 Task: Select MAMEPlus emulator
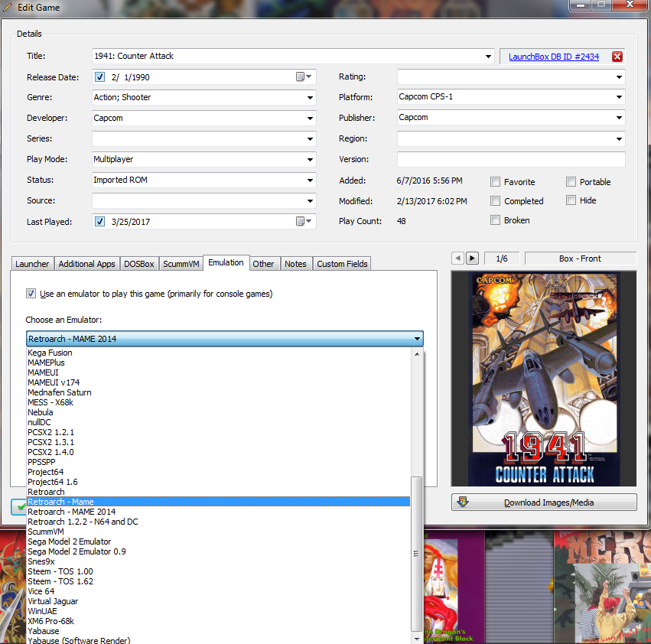pos(218,363)
